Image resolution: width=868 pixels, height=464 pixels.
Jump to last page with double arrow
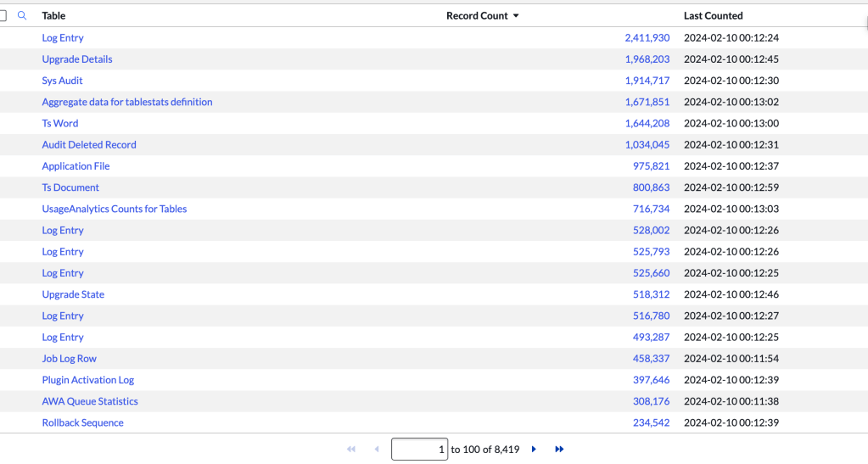[559, 450]
